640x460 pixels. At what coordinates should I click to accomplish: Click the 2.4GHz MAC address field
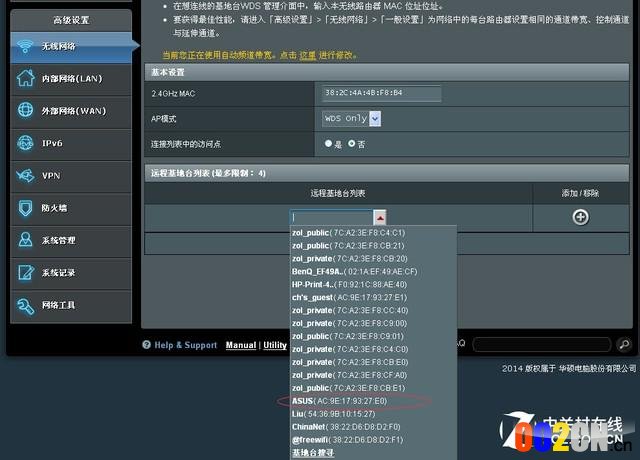click(381, 93)
